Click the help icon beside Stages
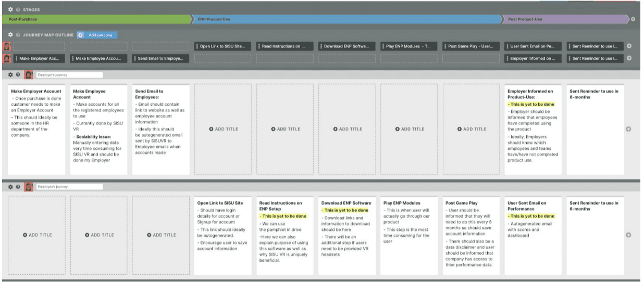 (17, 9)
